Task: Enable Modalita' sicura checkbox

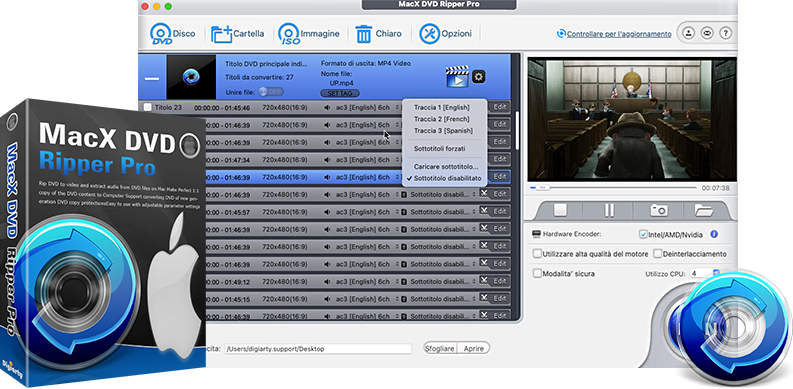Action: (537, 273)
